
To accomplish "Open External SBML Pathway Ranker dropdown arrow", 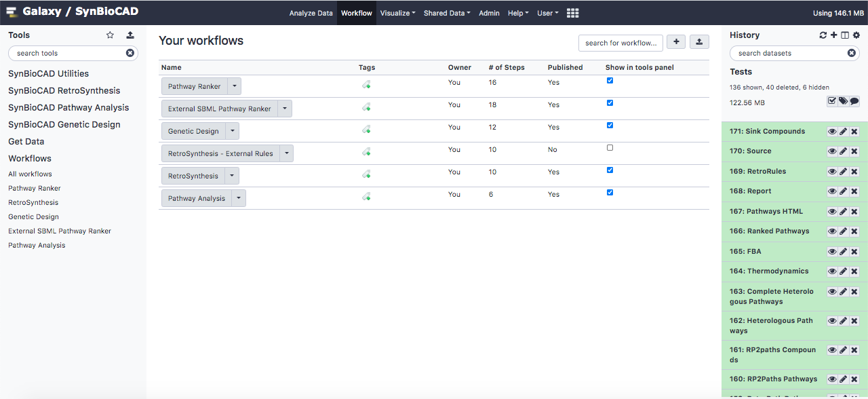I will (x=285, y=109).
